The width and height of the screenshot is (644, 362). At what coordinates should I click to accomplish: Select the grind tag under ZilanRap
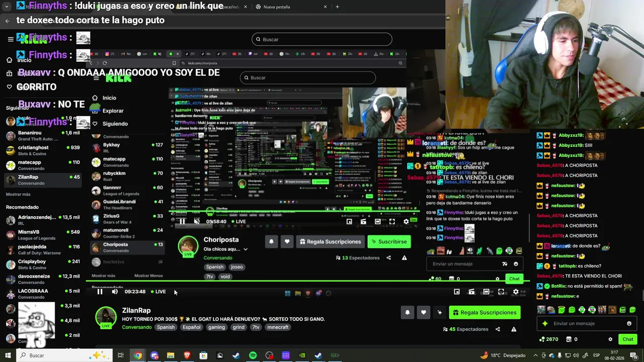pyautogui.click(x=238, y=327)
